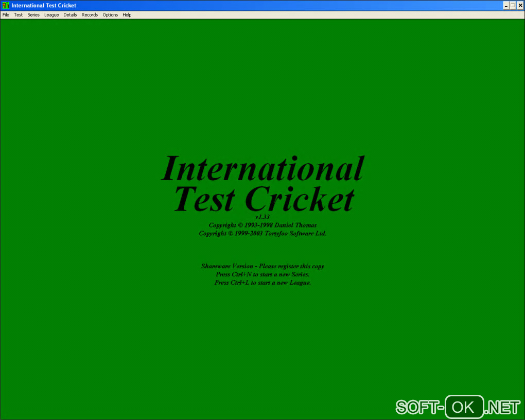Click 'Press Ctrl+L to start a new League.'
The width and height of the screenshot is (525, 420).
click(x=262, y=283)
